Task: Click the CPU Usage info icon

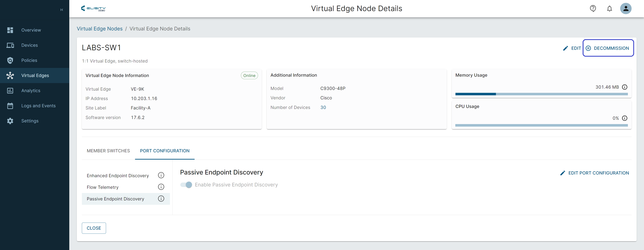Action: (x=625, y=118)
